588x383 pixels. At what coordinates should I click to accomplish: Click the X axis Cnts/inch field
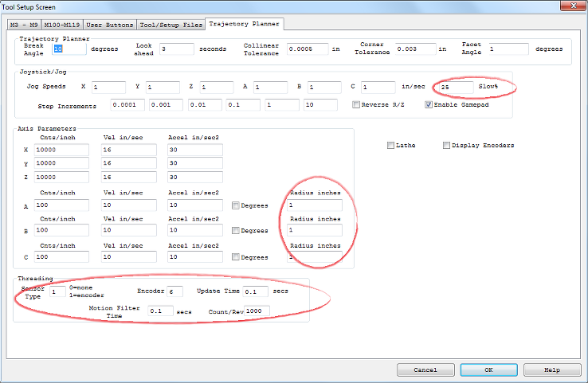pyautogui.click(x=61, y=150)
